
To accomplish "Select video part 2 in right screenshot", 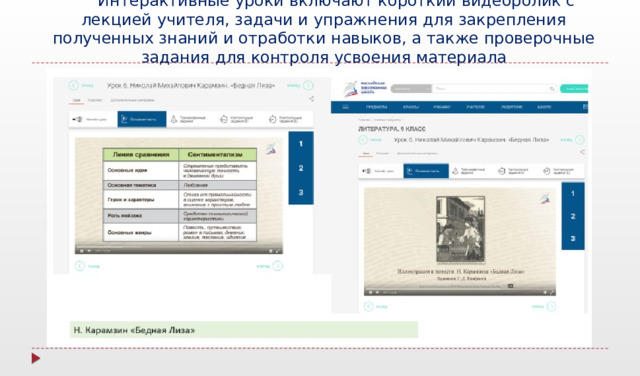I will coord(573,216).
